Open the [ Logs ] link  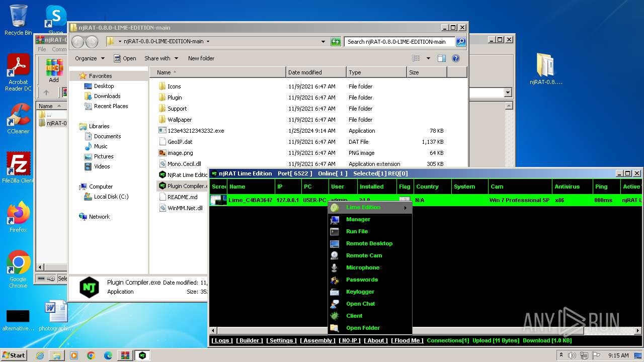222,340
